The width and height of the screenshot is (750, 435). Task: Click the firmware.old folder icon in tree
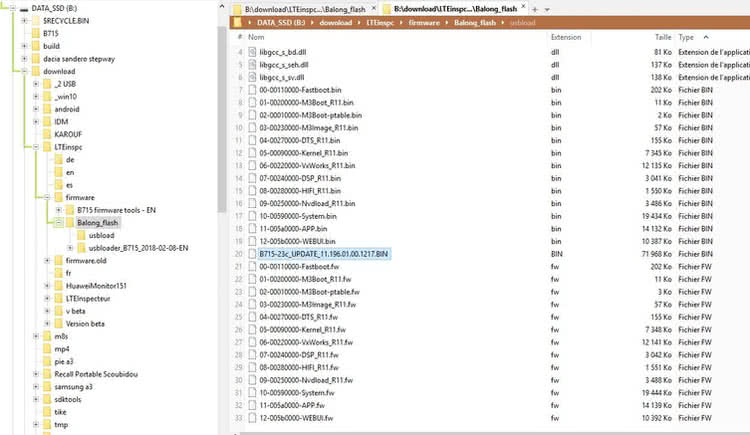(x=58, y=260)
